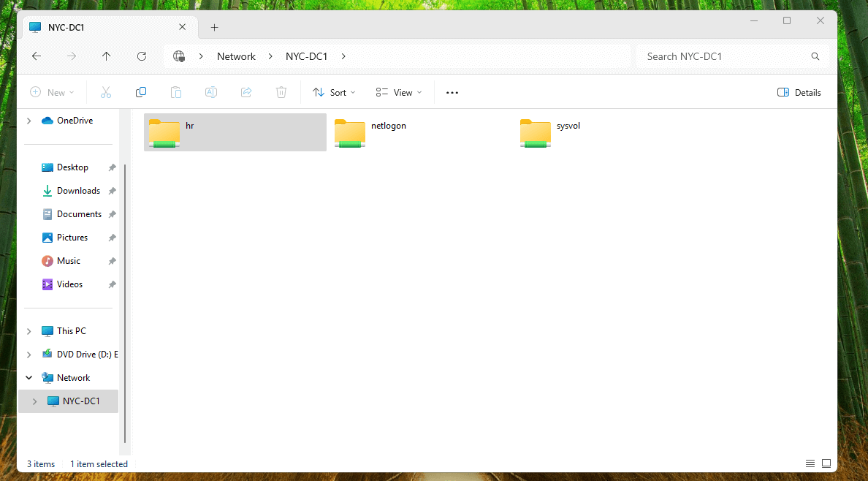Collapse the Network tree node
Screen dimensions: 868x481
click(x=28, y=377)
